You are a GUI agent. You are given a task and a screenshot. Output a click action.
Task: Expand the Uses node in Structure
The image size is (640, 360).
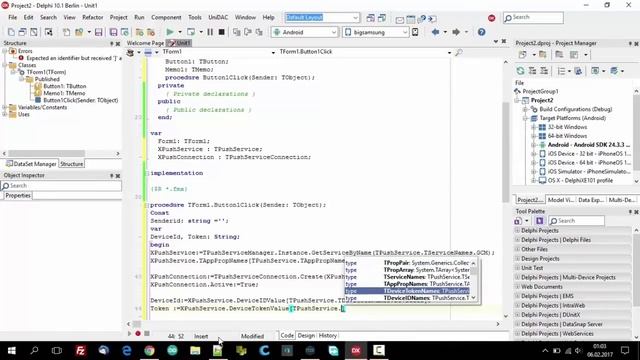[x=5, y=114]
